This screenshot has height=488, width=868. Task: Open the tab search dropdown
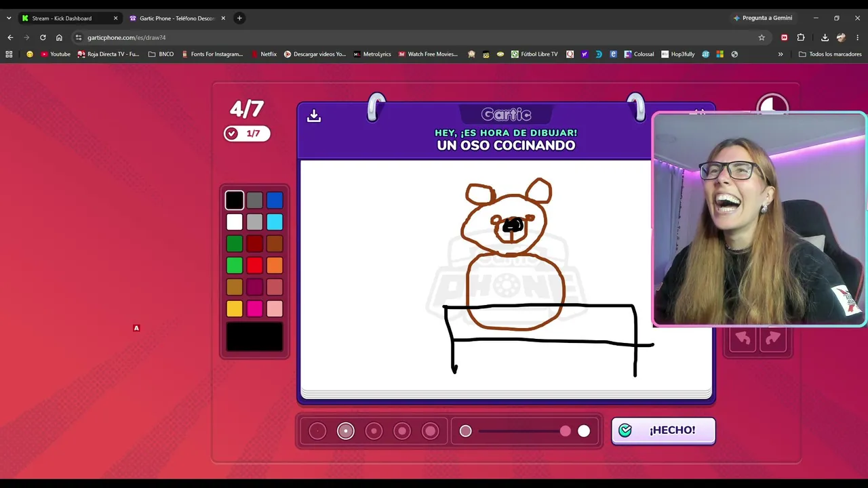pyautogui.click(x=9, y=18)
